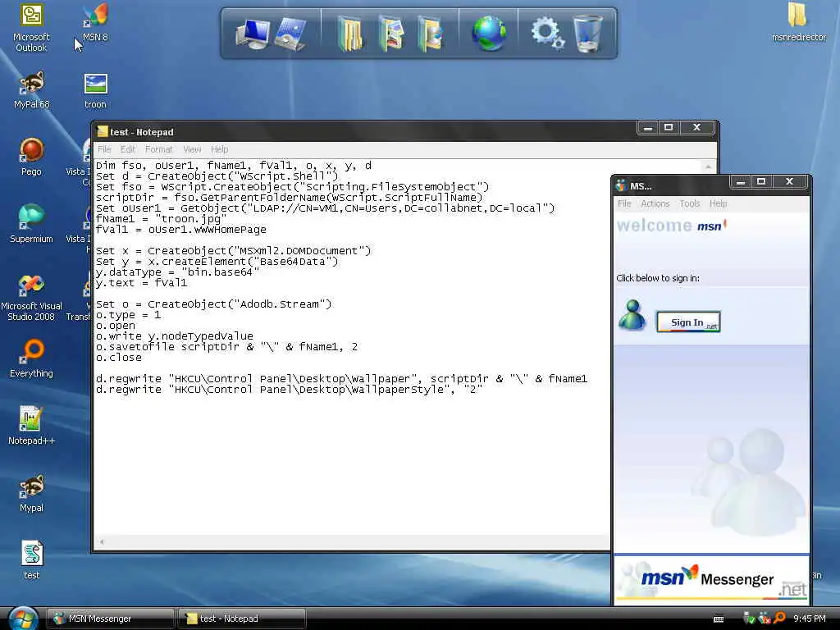The image size is (840, 630).
Task: Select the Mypal desktop icon
Action: point(31,493)
